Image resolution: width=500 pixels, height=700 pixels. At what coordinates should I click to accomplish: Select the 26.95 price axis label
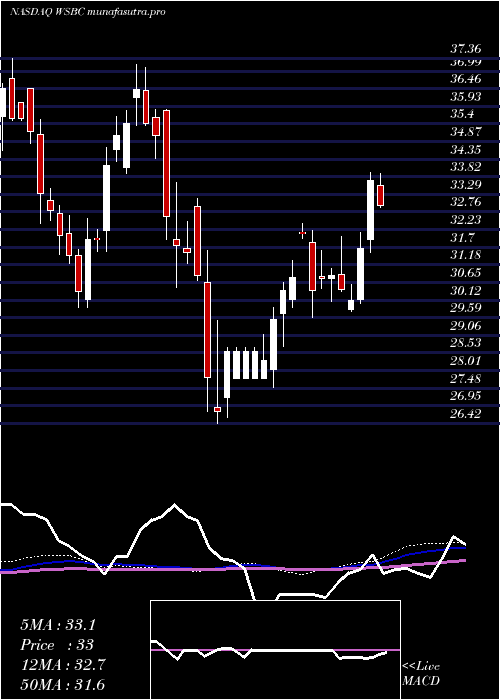click(466, 396)
